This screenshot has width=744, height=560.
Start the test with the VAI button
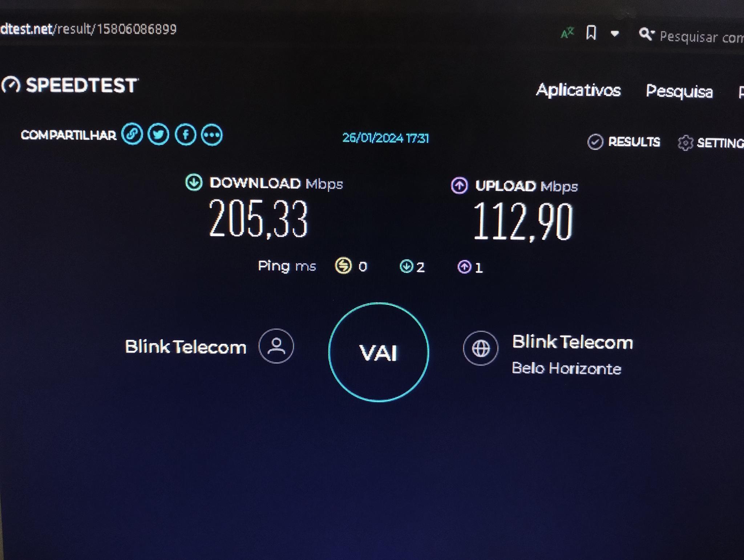379,352
